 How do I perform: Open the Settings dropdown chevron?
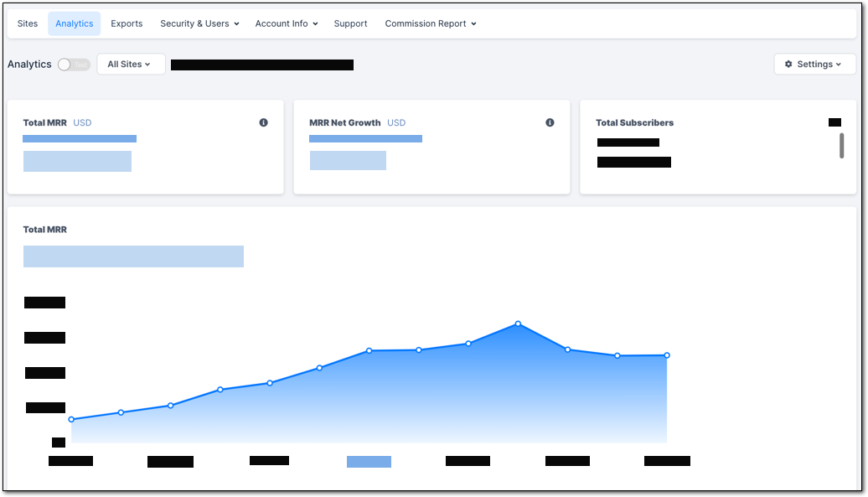pos(837,64)
